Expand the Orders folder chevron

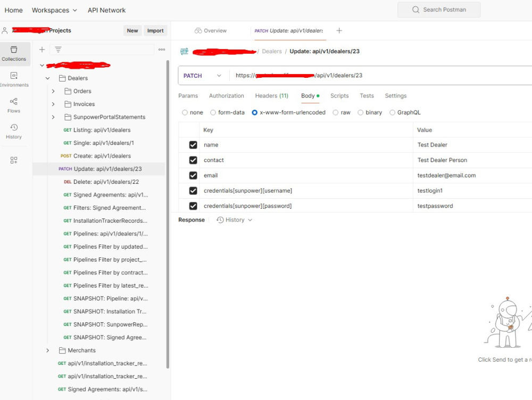coord(53,91)
